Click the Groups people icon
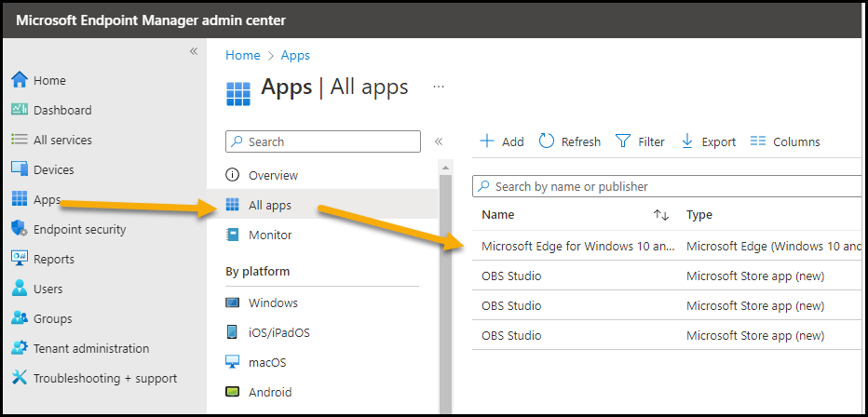 [x=20, y=318]
